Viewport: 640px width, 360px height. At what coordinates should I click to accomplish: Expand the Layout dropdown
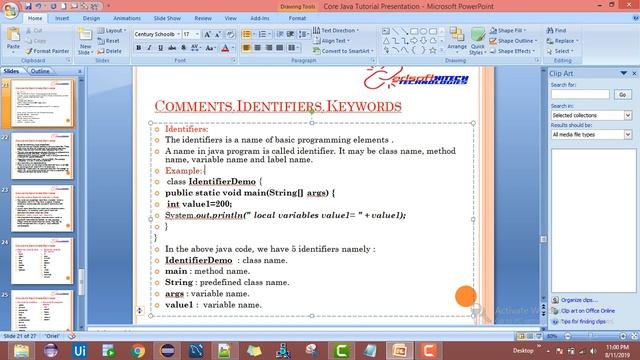112,31
